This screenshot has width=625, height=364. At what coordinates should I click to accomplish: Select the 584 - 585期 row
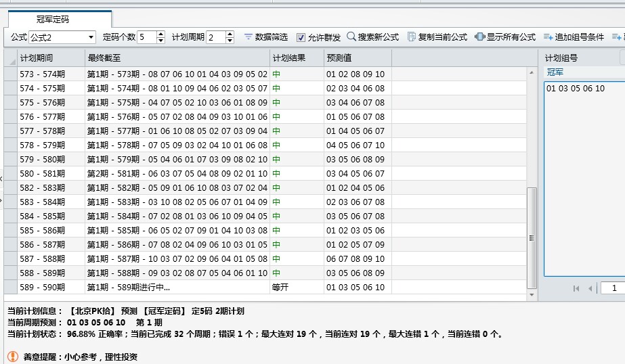pyautogui.click(x=265, y=217)
